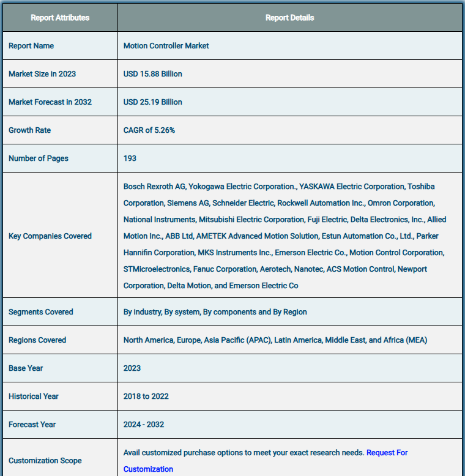Click the Number of Pages label
This screenshot has height=476, width=465.
39,158
